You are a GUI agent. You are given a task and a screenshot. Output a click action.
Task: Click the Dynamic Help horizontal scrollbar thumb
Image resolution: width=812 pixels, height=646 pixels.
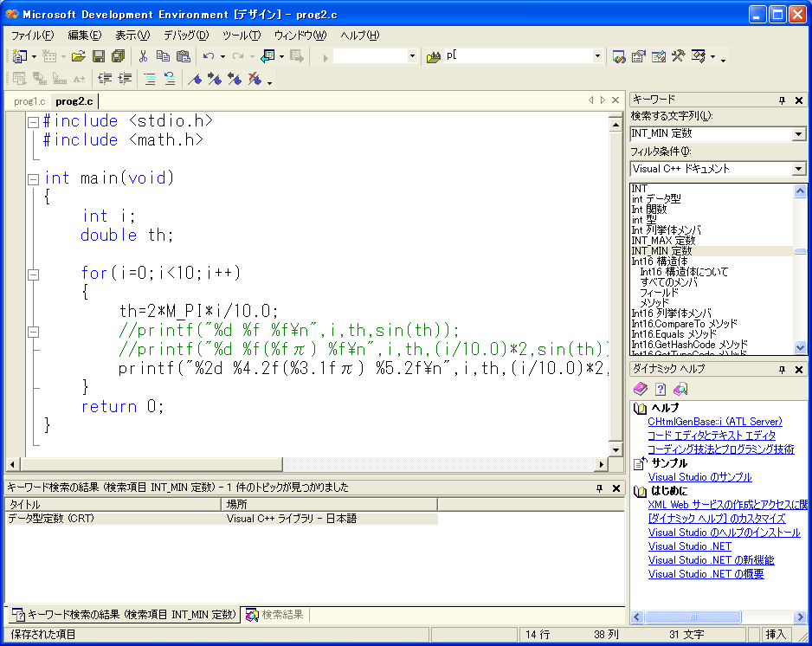[693, 617]
